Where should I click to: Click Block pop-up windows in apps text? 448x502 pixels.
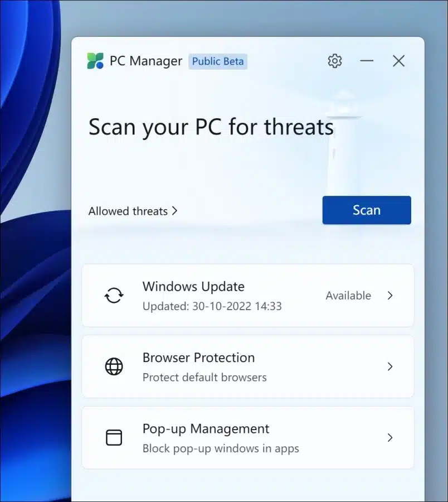coord(221,448)
